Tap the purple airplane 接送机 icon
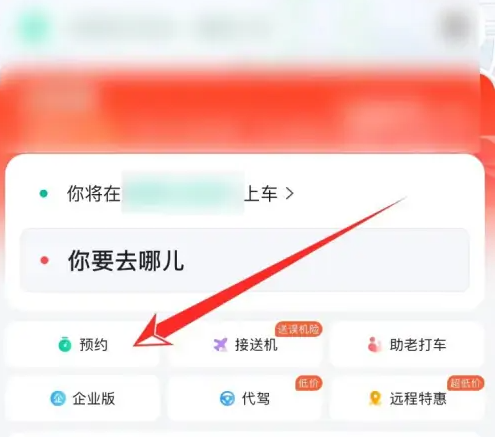The width and height of the screenshot is (498, 437). (x=220, y=345)
